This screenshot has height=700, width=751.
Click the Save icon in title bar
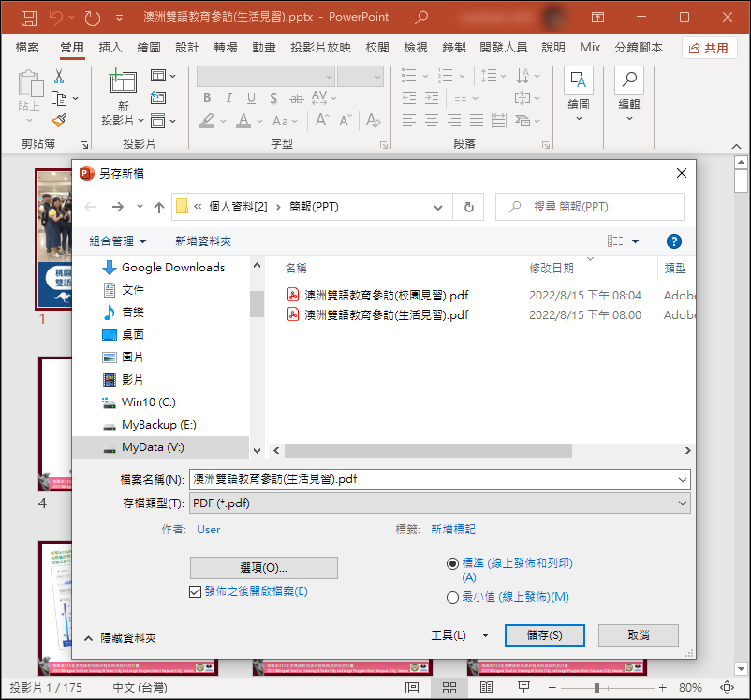(29, 18)
